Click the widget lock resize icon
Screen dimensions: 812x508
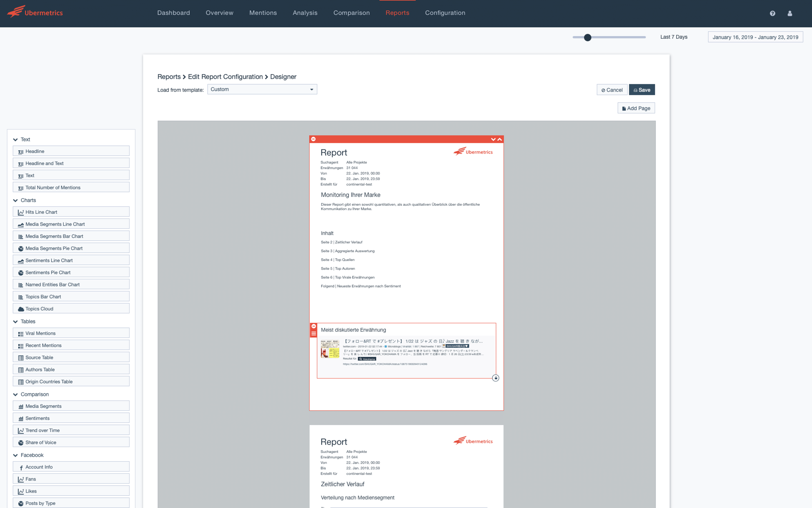pyautogui.click(x=496, y=378)
